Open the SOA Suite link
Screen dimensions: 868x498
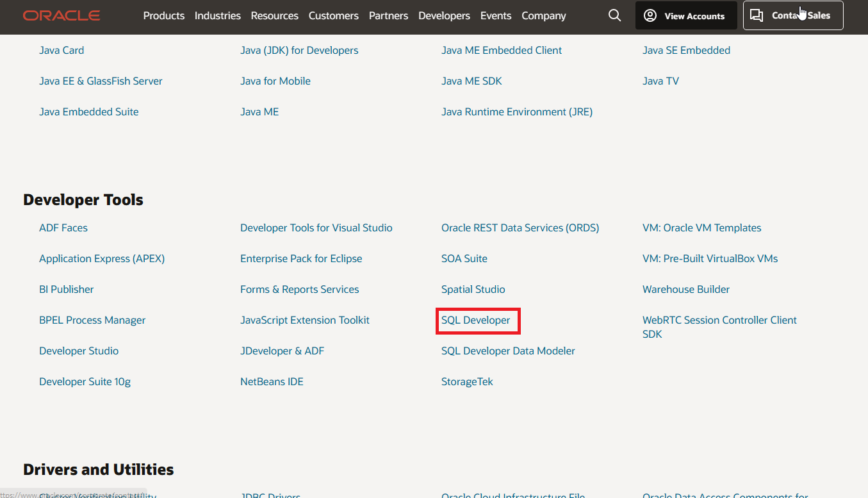[x=464, y=258]
